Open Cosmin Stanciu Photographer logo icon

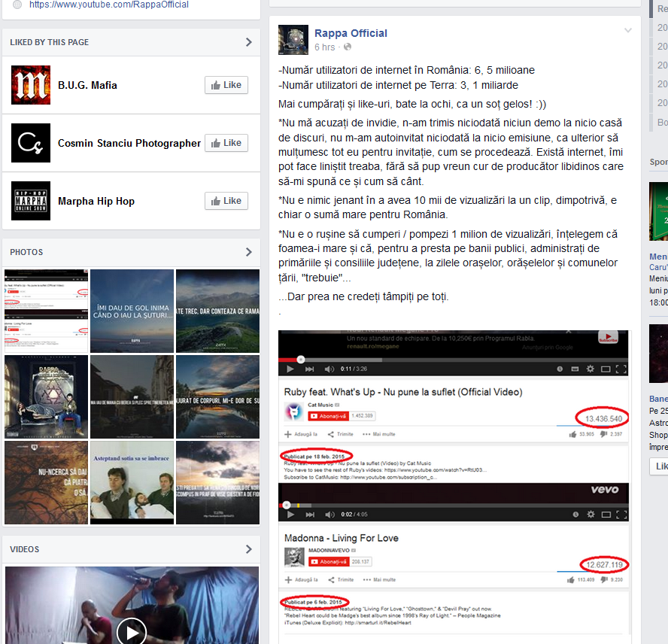point(31,143)
